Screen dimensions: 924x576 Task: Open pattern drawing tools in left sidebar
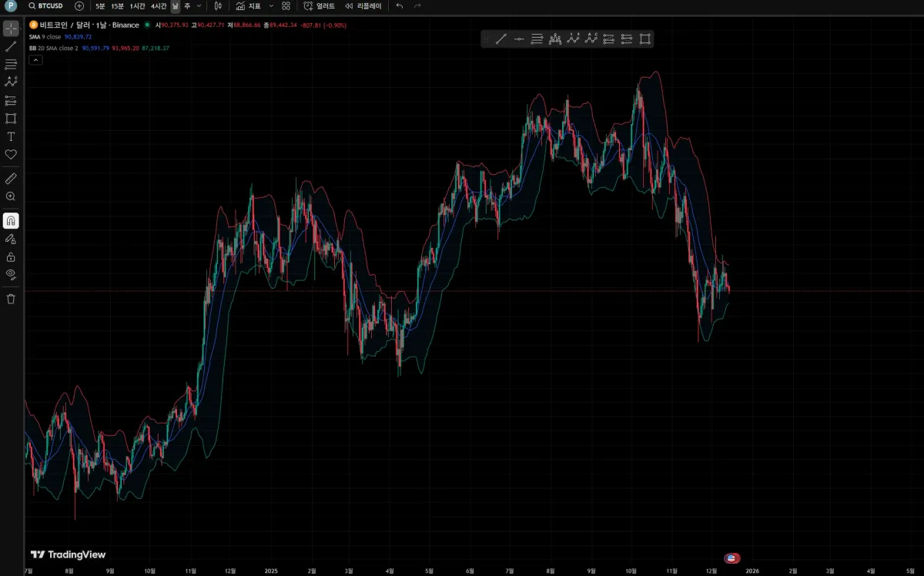[11, 82]
